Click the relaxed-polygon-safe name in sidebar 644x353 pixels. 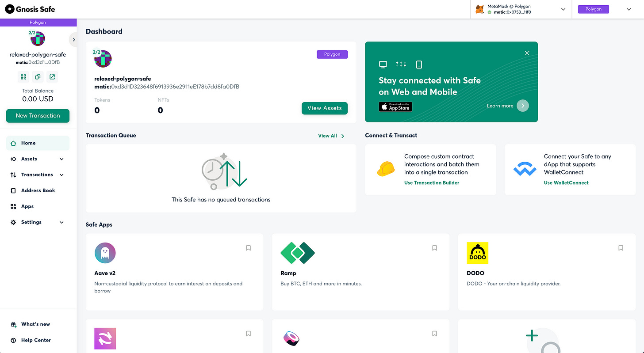click(x=38, y=55)
